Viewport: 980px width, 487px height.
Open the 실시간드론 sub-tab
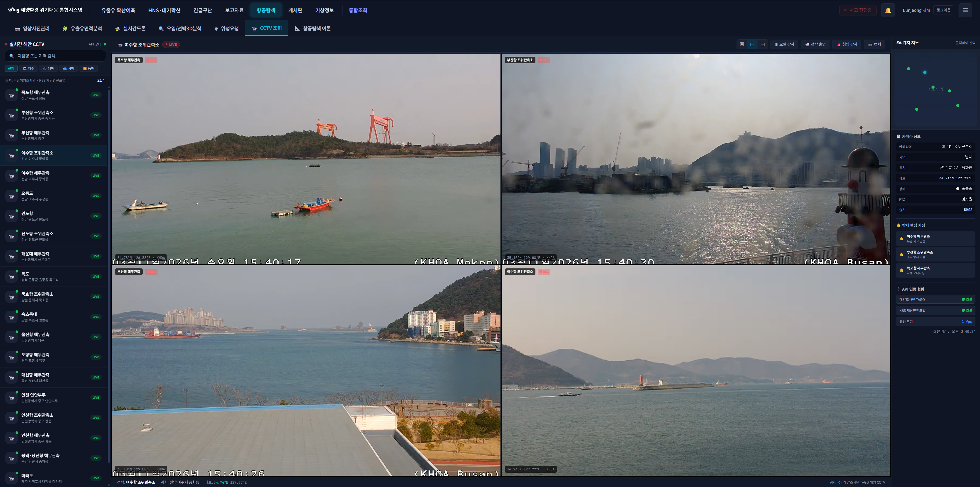(x=130, y=29)
